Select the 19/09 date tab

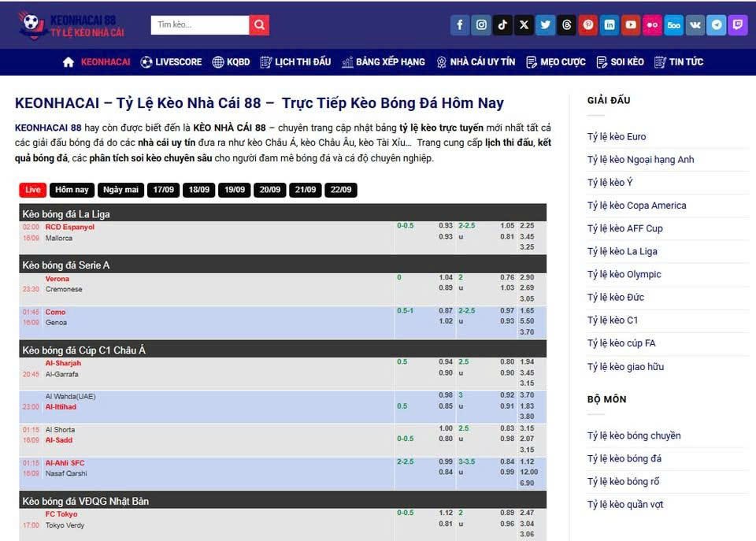[235, 190]
